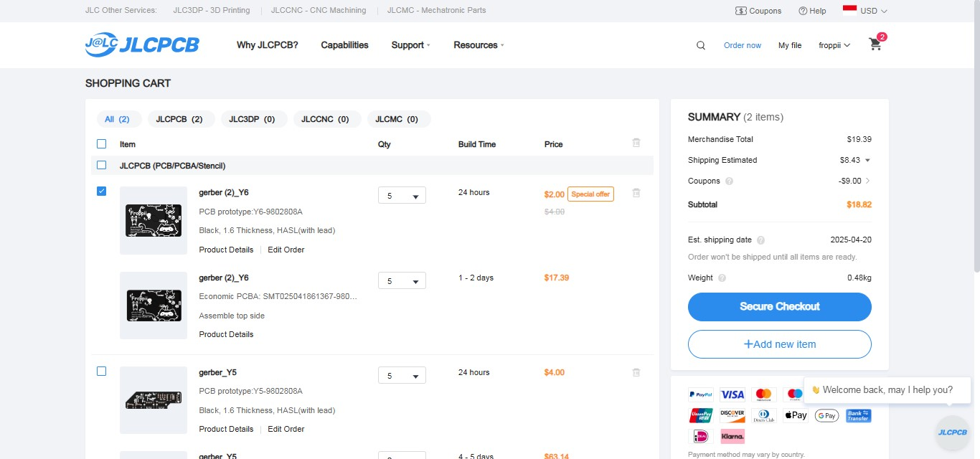Image resolution: width=980 pixels, height=459 pixels.
Task: Open Product Details for gerber_Y5
Action: pyautogui.click(x=226, y=429)
